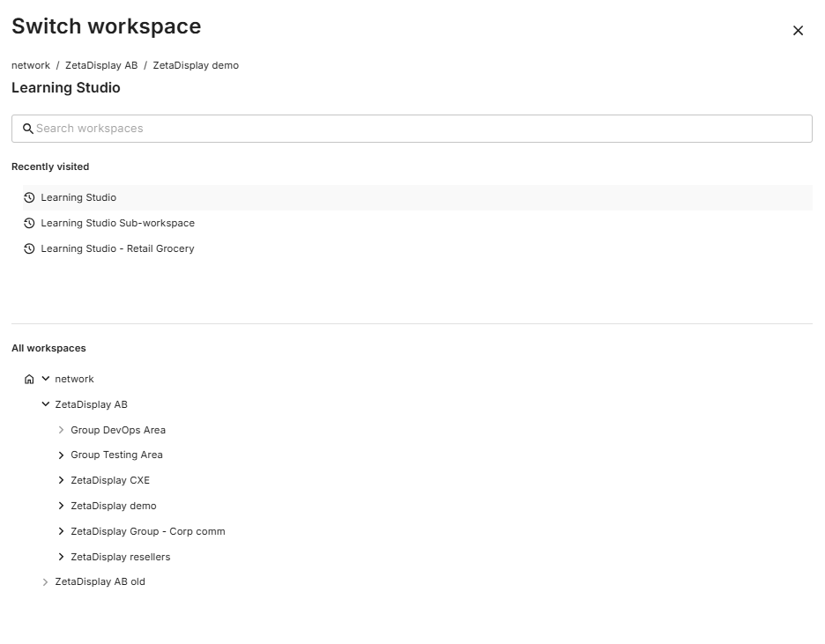This screenshot has width=825, height=644.
Task: Select ZetaDisplay demo workspace in tree
Action: click(113, 506)
